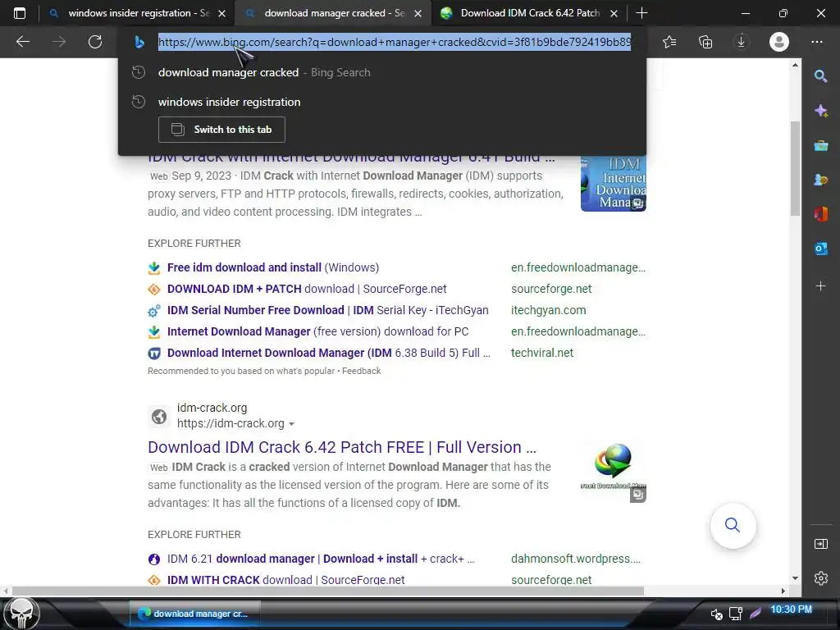Open 'Free idm download and install' link
Viewport: 840px width, 630px height.
click(x=272, y=267)
